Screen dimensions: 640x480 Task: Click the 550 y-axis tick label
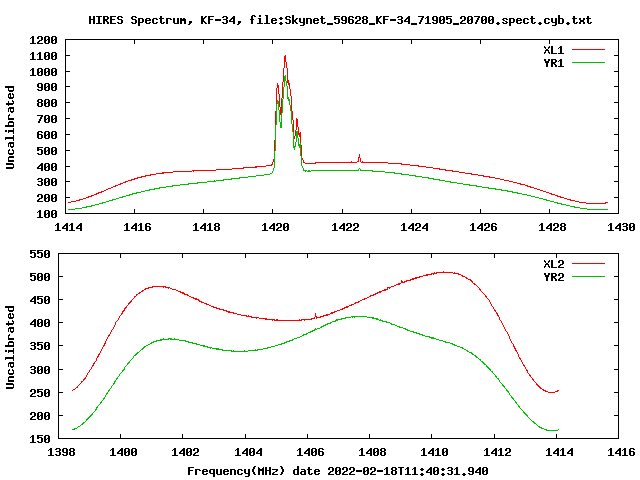(40, 254)
